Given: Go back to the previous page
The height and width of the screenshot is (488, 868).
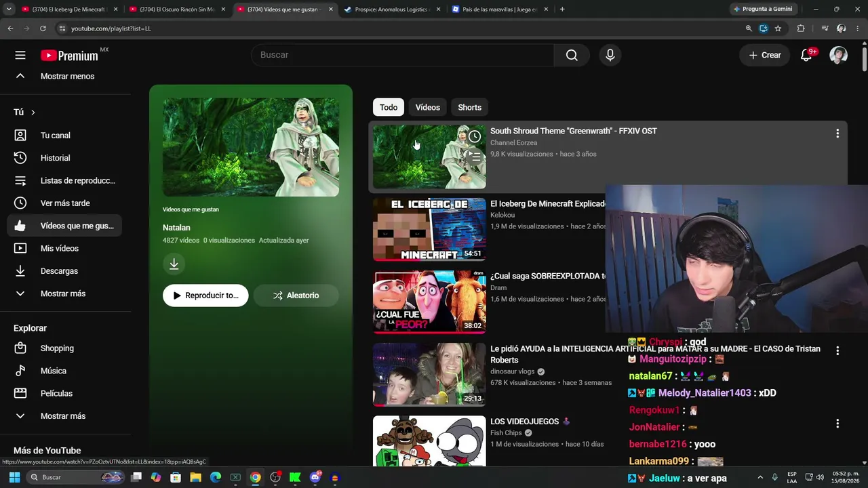Looking at the screenshot, I should point(10,28).
